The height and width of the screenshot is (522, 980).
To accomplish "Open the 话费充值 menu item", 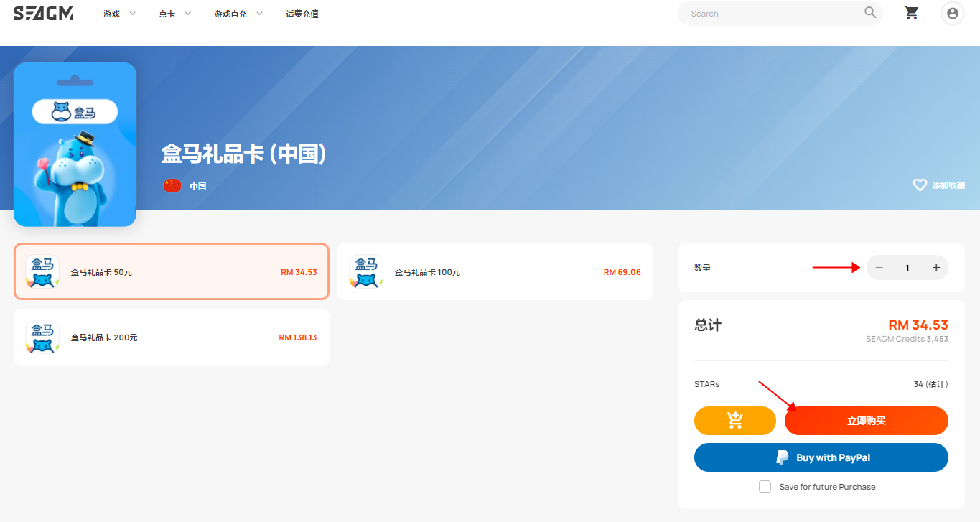I will [x=302, y=14].
